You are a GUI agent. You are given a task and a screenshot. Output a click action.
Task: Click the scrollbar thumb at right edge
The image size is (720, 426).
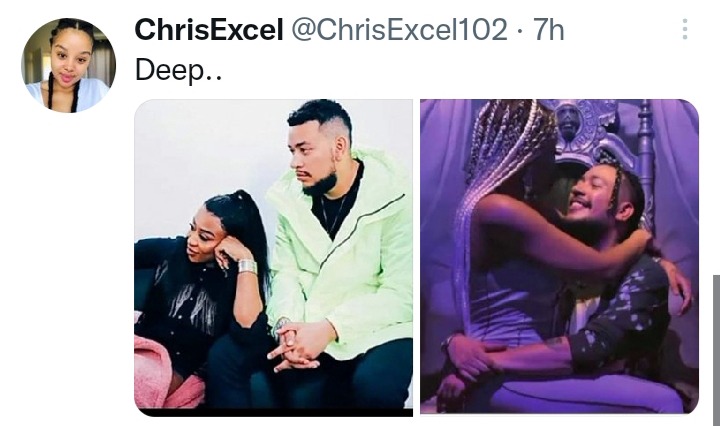pos(716,350)
